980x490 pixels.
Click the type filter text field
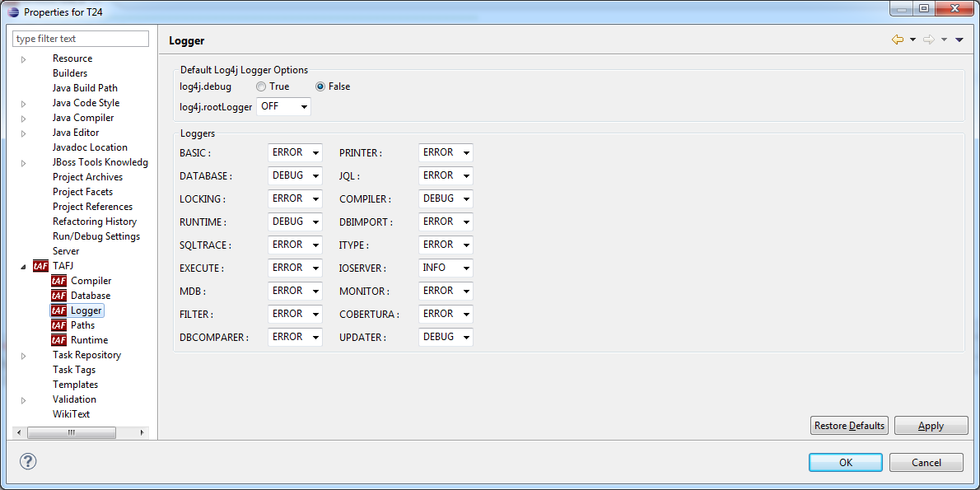(x=81, y=39)
